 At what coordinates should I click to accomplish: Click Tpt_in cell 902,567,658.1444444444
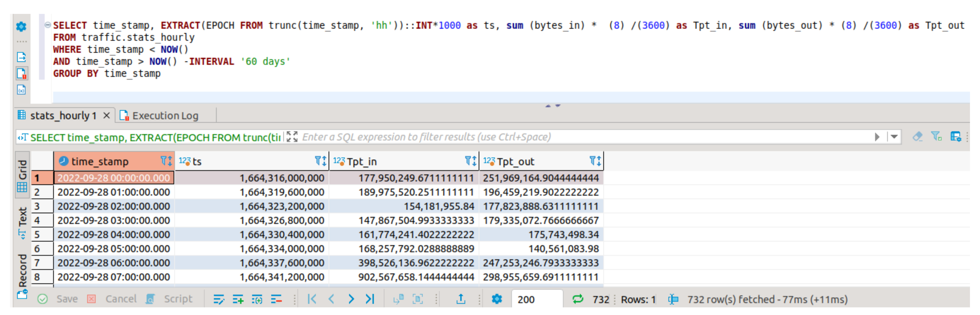coord(404,277)
